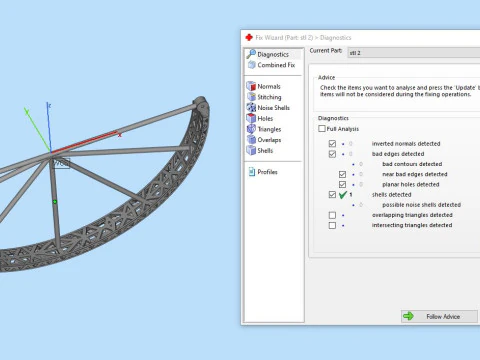Uncheck near bad edges detected checkbox
Screen dimensions: 480x360
click(342, 174)
